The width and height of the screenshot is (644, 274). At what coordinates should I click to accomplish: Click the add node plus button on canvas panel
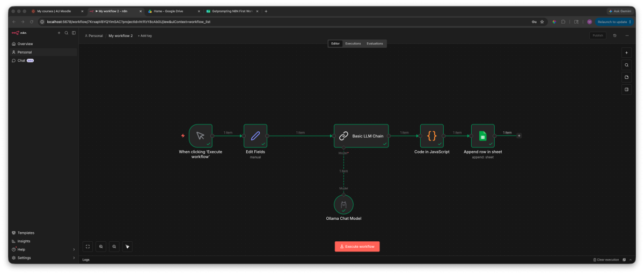(x=626, y=53)
